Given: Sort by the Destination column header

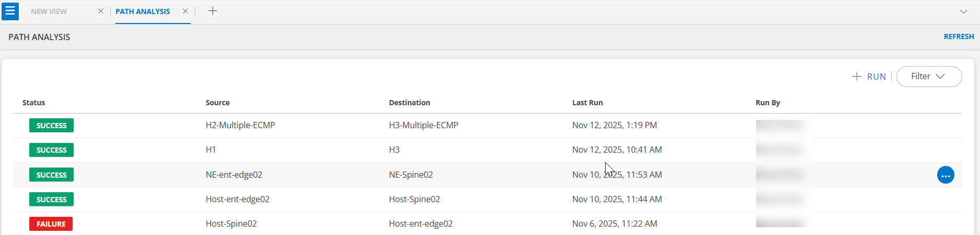Looking at the screenshot, I should pyautogui.click(x=409, y=103).
